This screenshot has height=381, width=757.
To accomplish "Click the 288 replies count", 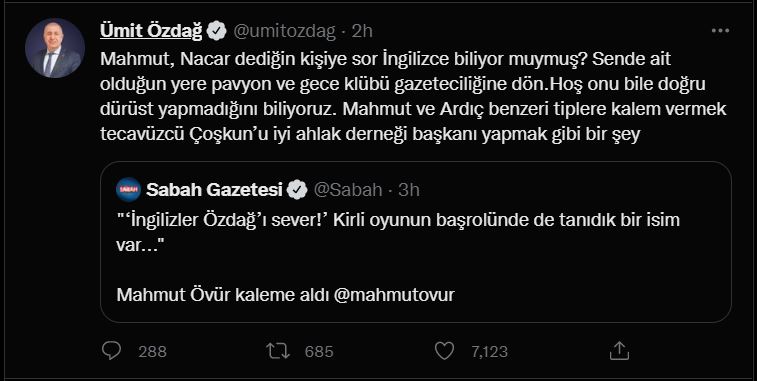I will coord(153,352).
